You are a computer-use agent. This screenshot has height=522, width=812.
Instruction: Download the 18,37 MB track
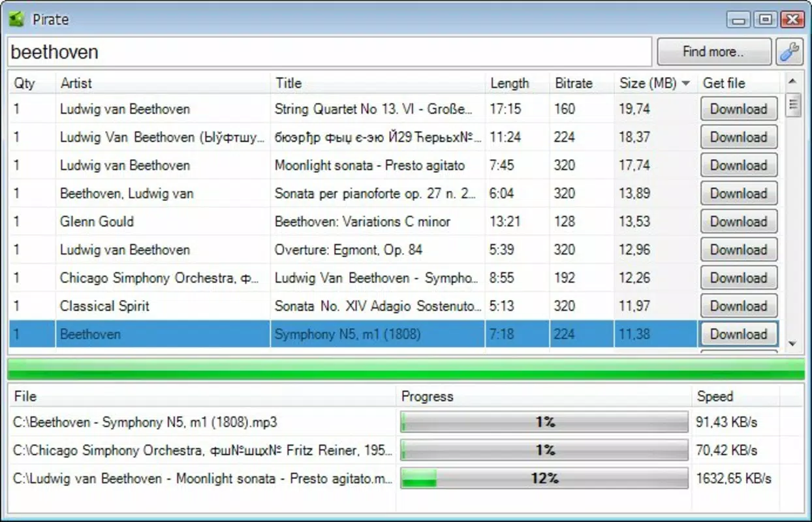point(739,137)
